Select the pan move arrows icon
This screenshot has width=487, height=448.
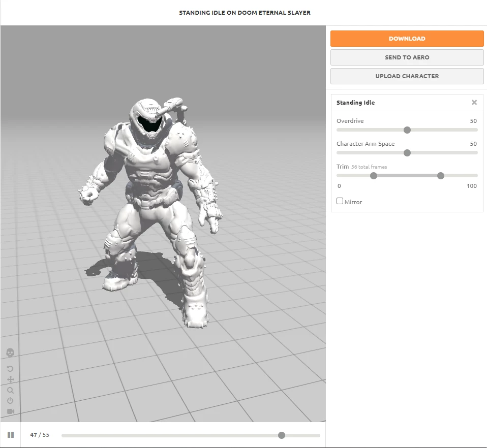(10, 379)
